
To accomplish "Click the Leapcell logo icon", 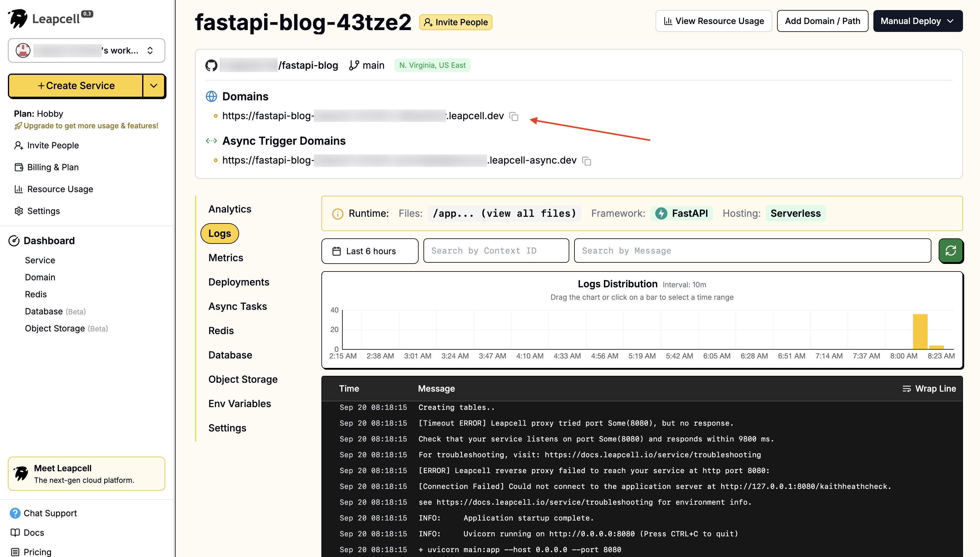I will coord(18,18).
